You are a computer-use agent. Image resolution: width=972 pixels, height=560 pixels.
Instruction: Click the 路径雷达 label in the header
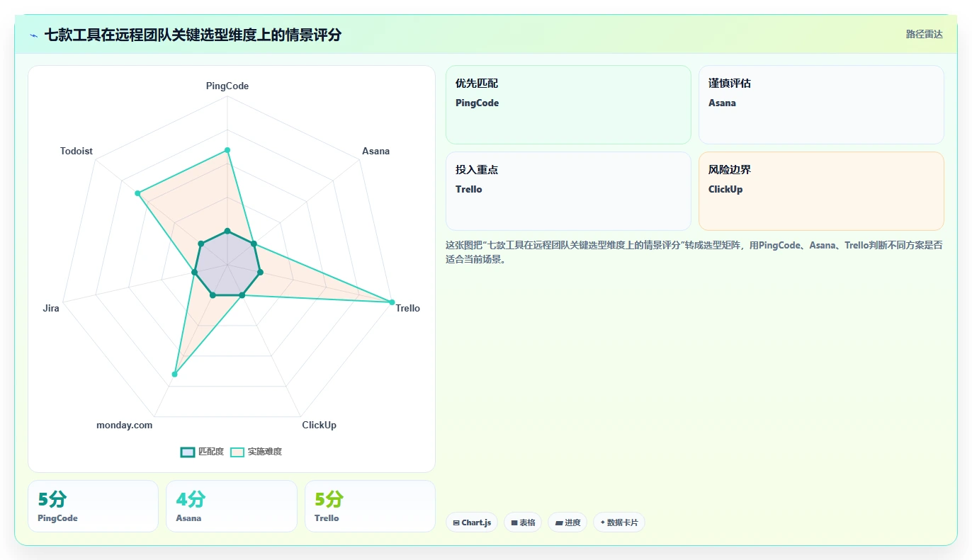coord(925,34)
